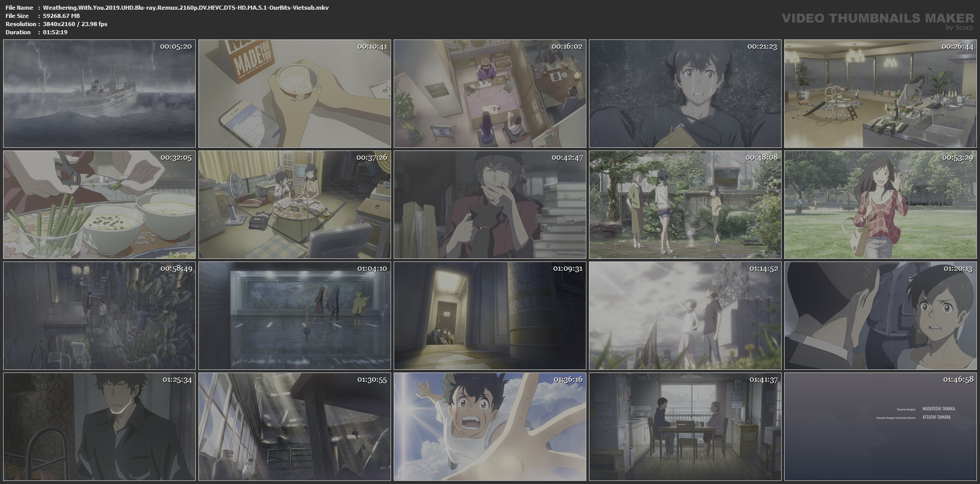Click the Resolution label
Screen dimensions: 980x484
[x=21, y=24]
